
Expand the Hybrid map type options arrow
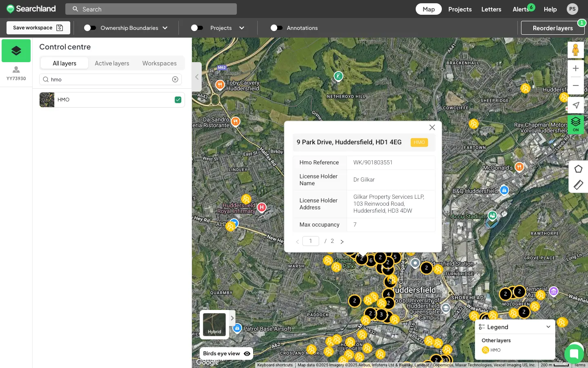[232, 318]
